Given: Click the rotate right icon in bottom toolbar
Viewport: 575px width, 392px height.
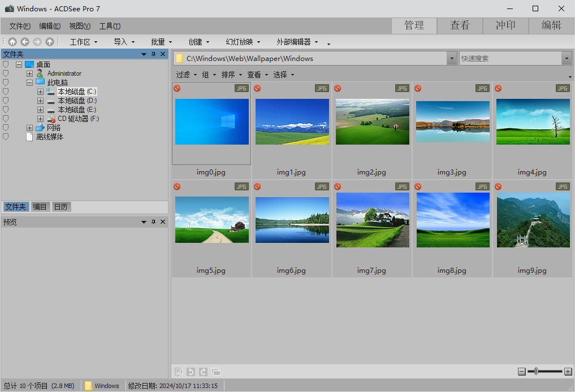Looking at the screenshot, I should (203, 372).
